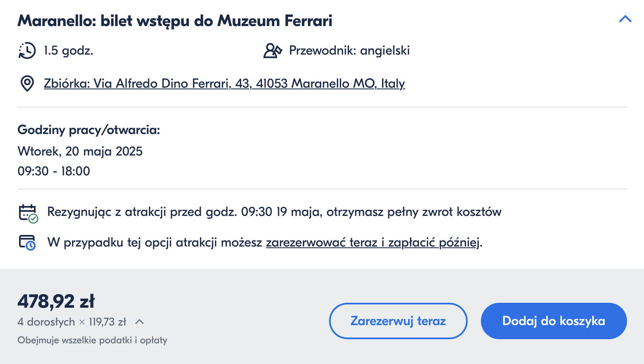Click the calendar cancellation icon
644x364 pixels.
[28, 213]
